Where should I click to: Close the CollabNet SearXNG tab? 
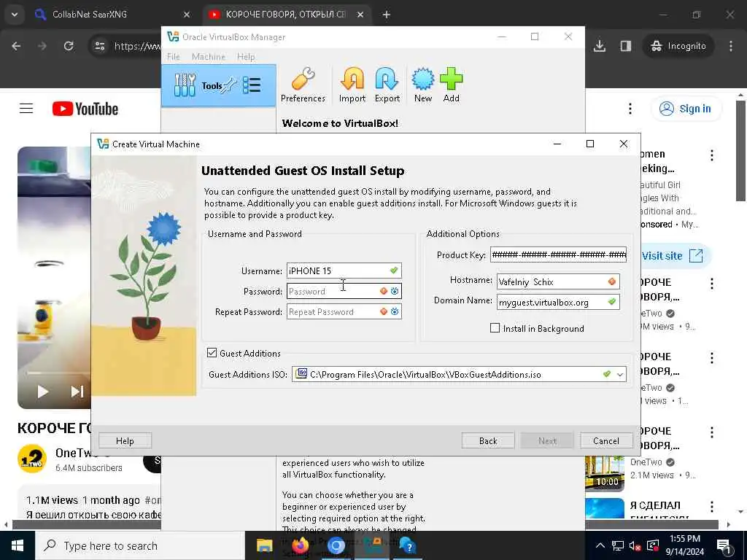click(x=187, y=15)
